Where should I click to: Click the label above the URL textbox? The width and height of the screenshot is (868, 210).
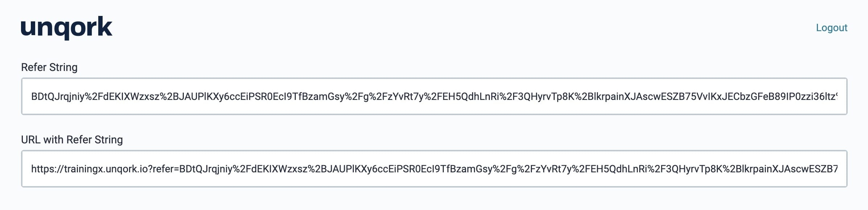(x=72, y=140)
